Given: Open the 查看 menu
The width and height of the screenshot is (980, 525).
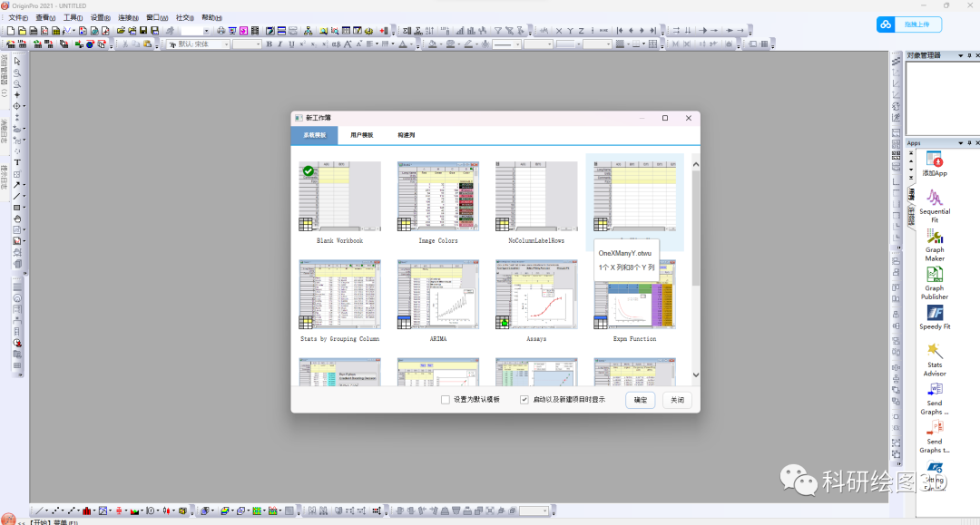Looking at the screenshot, I should tap(45, 17).
